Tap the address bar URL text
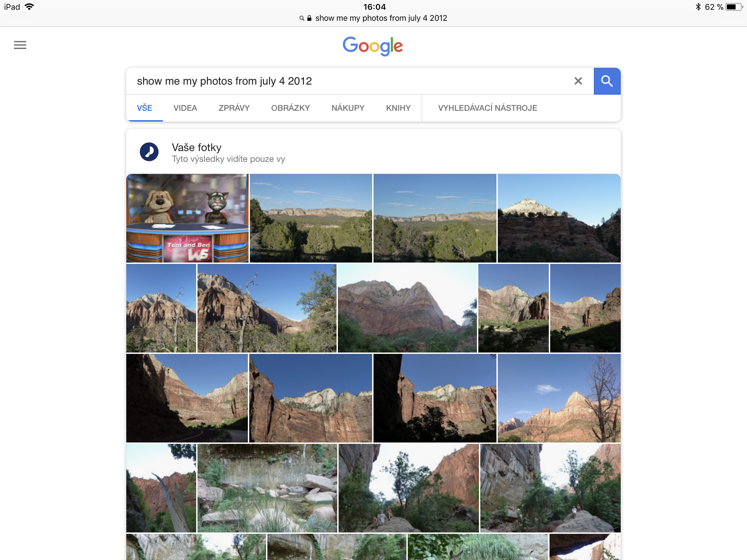 (381, 18)
